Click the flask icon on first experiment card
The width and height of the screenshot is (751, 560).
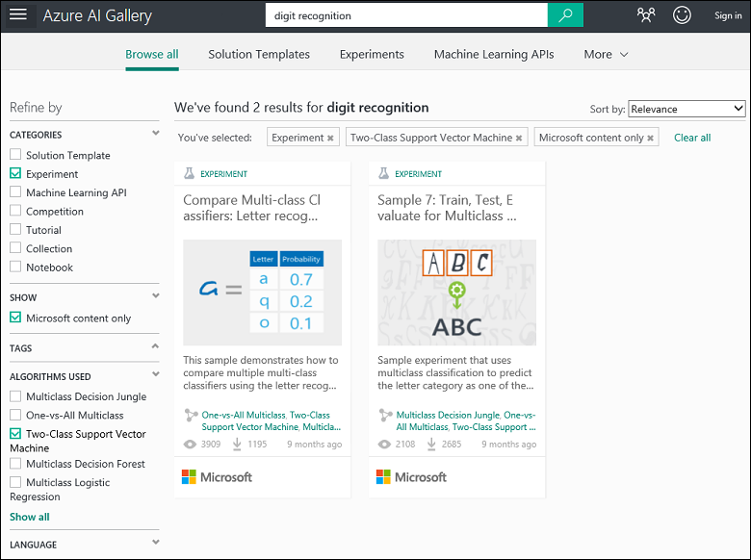(190, 174)
